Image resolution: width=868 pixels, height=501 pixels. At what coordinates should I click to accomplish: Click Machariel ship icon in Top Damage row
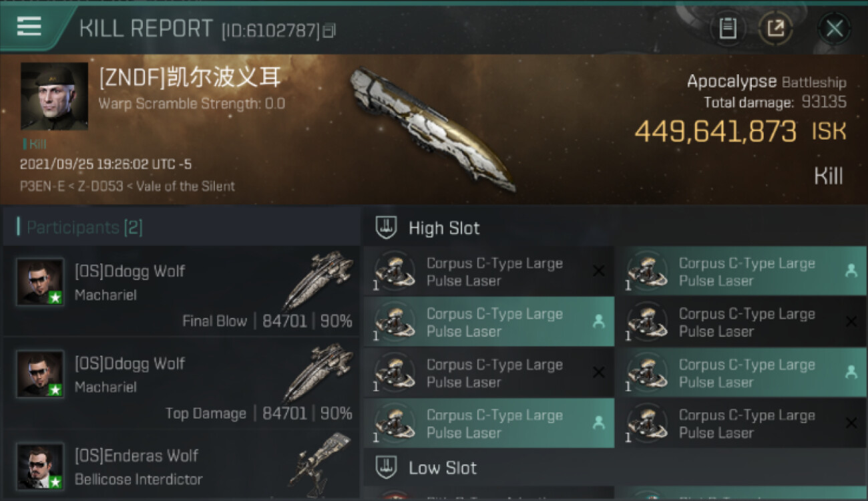click(x=317, y=373)
